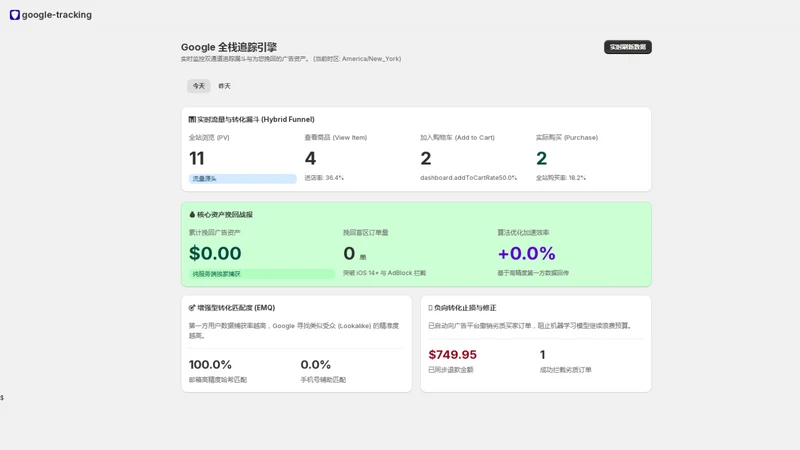Screen dimensions: 800x450
Task: Switch to the 昨天 (yesterday) tab
Action: tap(224, 86)
